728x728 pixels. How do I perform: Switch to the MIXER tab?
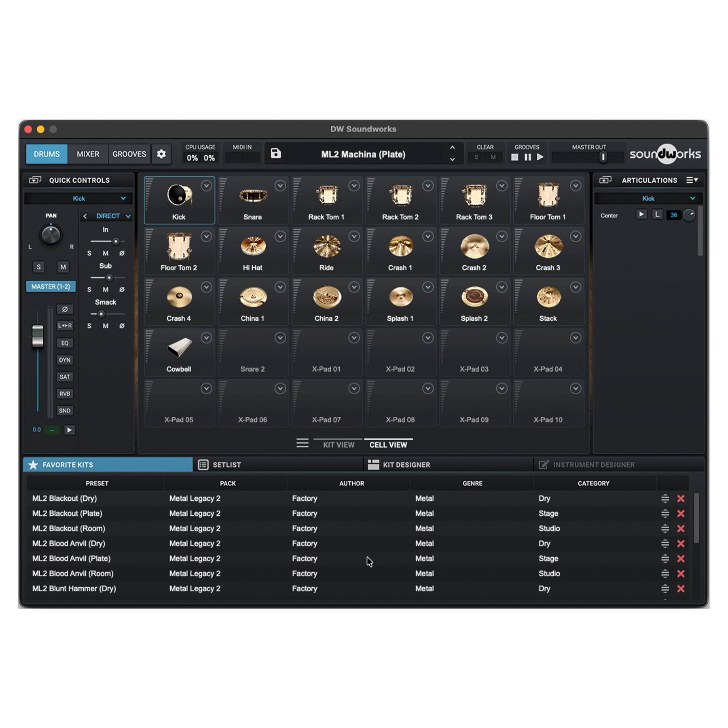(88, 154)
